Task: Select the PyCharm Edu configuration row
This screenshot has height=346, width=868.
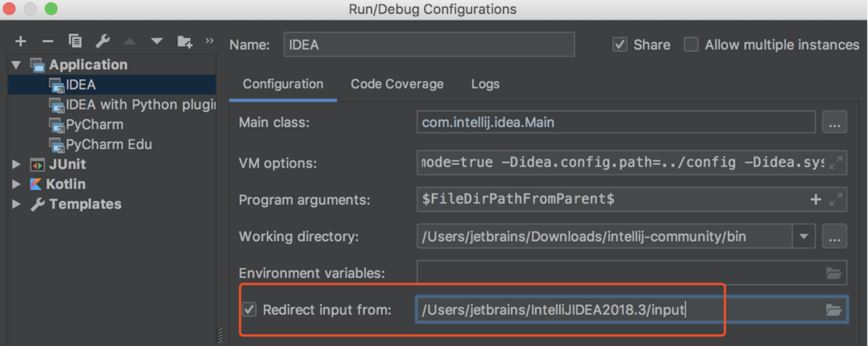Action: coord(112,145)
